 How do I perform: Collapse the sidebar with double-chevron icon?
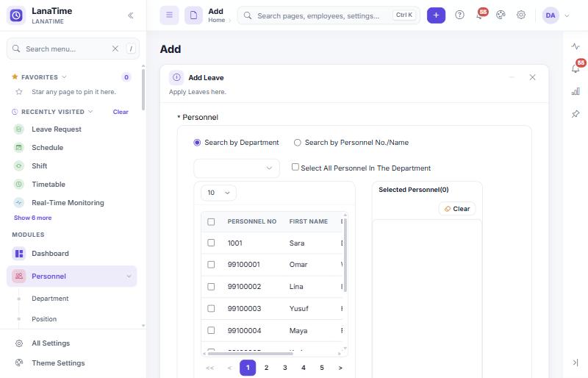point(131,15)
